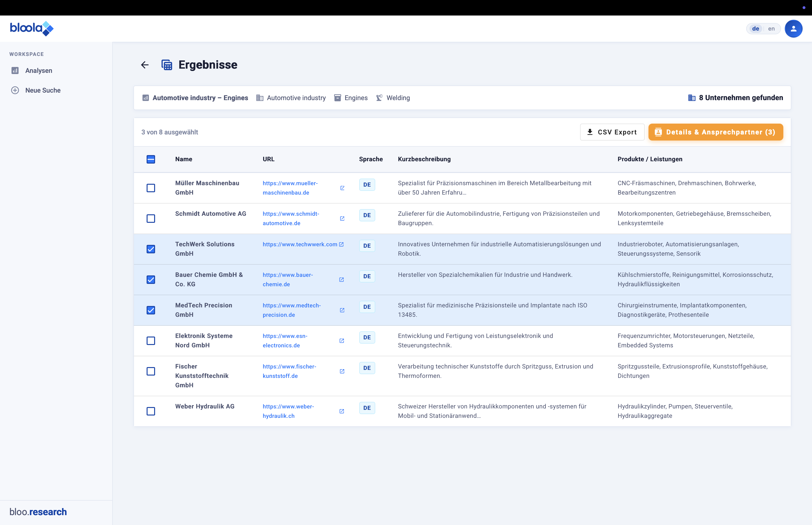Switch language to en
812x525 pixels.
(771, 29)
